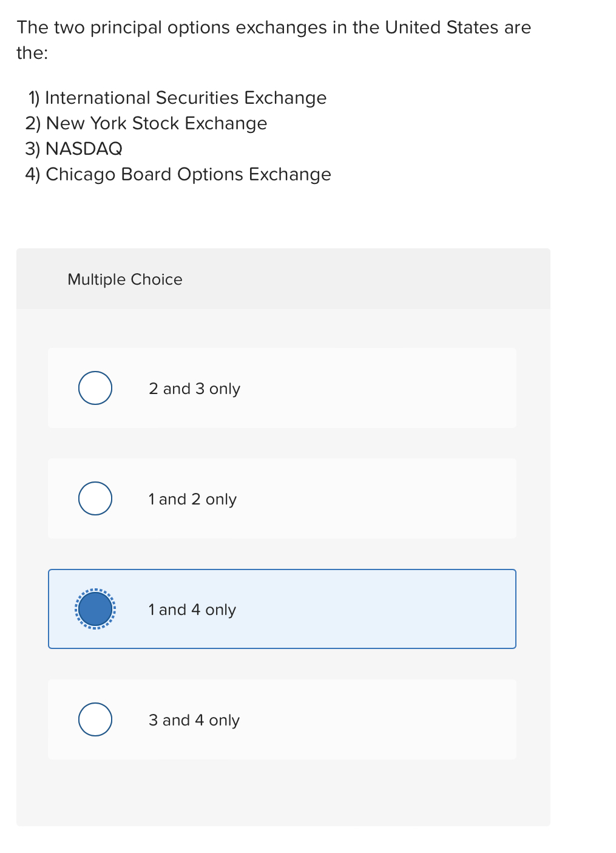
Task: Click the '3 and 4 only' answer label
Action: pyautogui.click(x=194, y=720)
